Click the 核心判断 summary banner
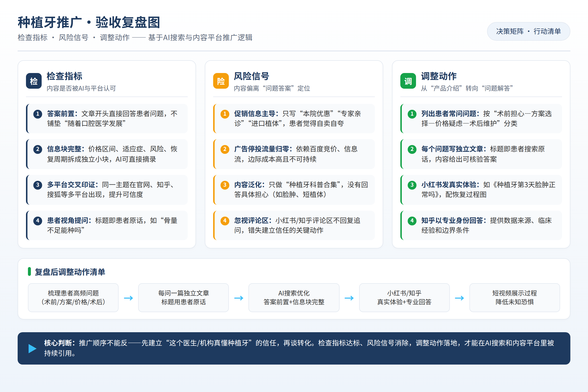Image resolution: width=588 pixels, height=392 pixels. click(x=294, y=348)
